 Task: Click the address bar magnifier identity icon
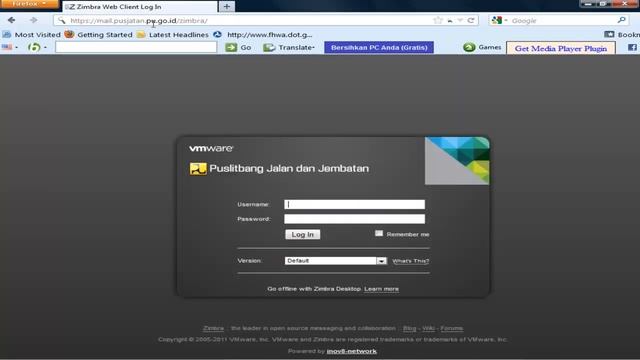coord(61,20)
